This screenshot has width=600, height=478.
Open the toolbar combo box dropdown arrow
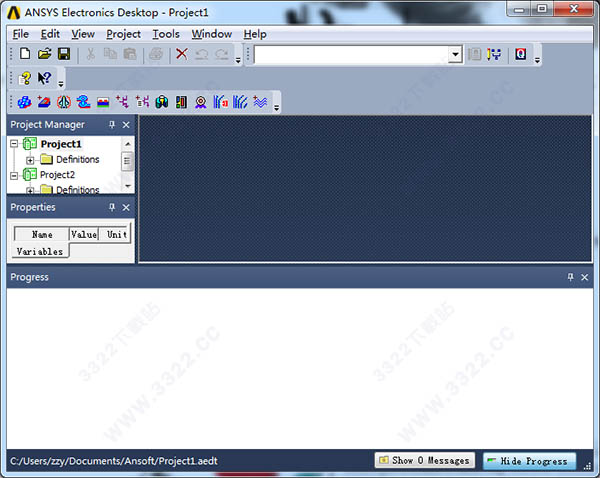coord(455,54)
